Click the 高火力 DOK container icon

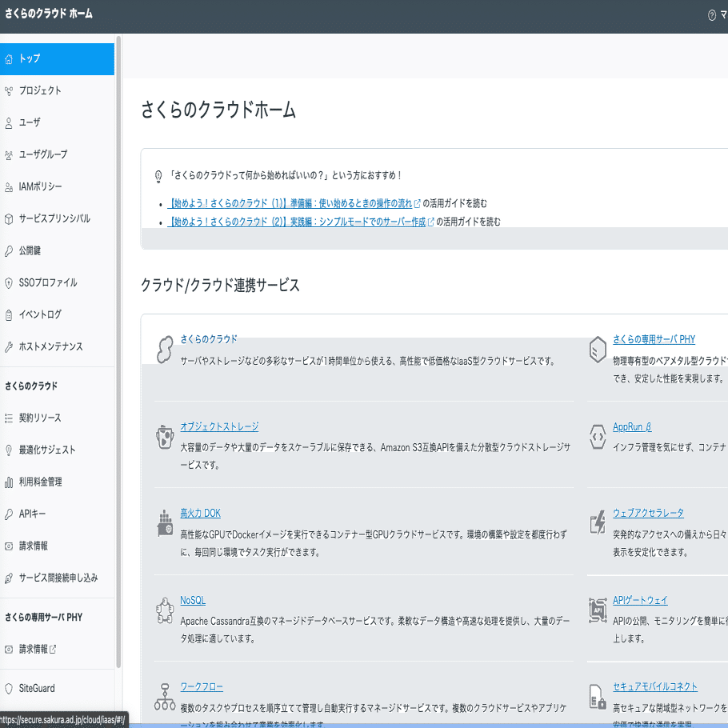click(164, 523)
